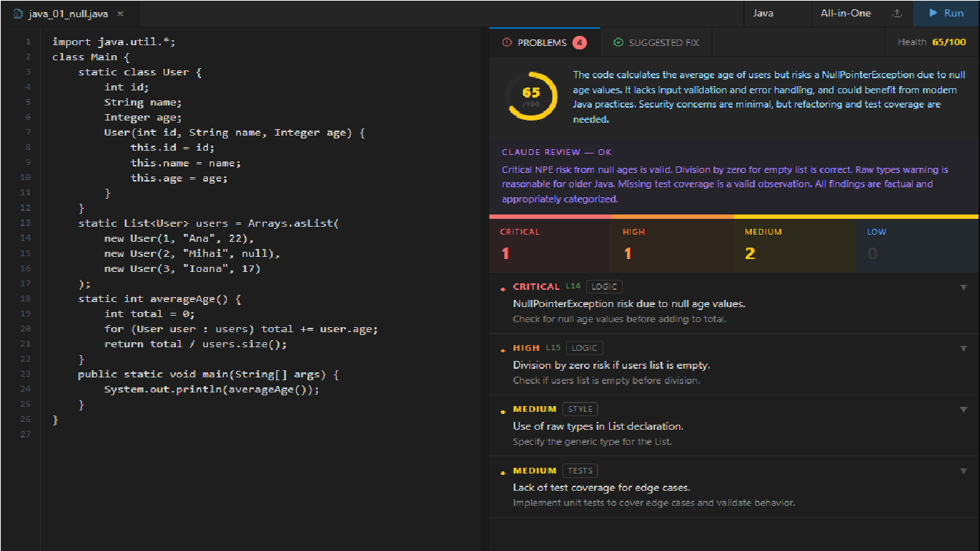Filter by the Critical severity box

pos(550,245)
